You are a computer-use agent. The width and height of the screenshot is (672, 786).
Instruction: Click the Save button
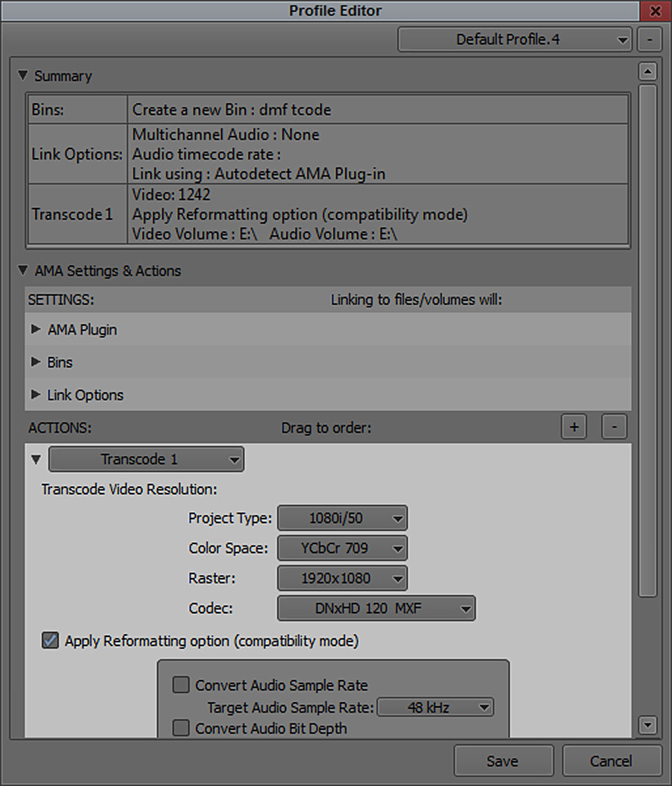503,761
